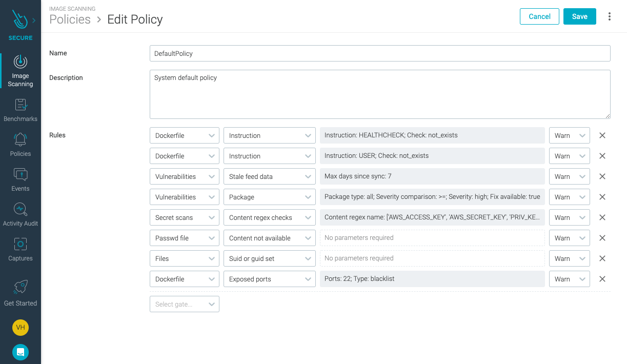
Task: Edit Ports 22 blacklist parameters
Action: (432, 279)
